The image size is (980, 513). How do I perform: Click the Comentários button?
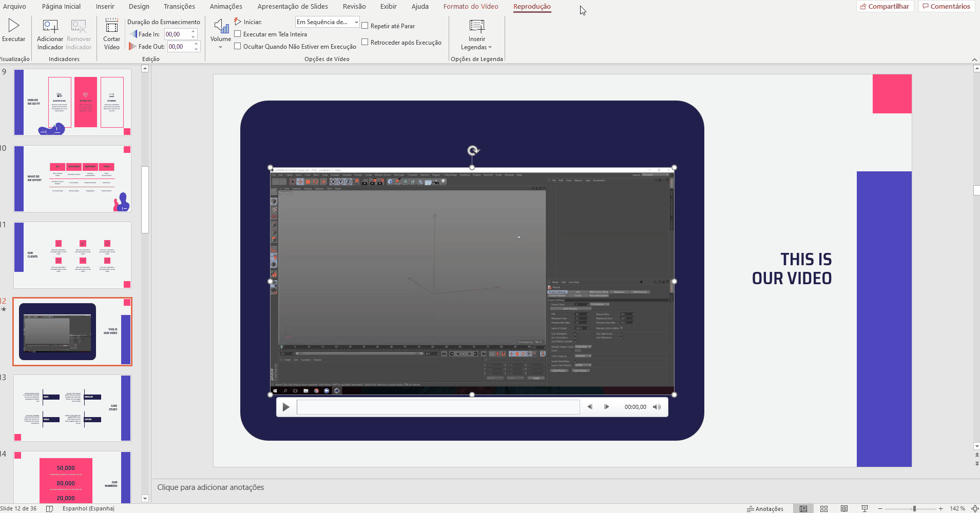(947, 6)
